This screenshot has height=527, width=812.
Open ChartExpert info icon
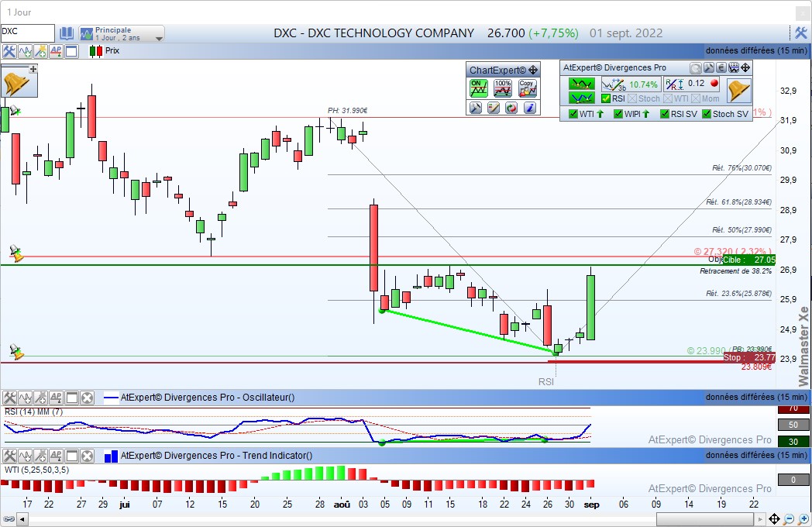[x=529, y=108]
